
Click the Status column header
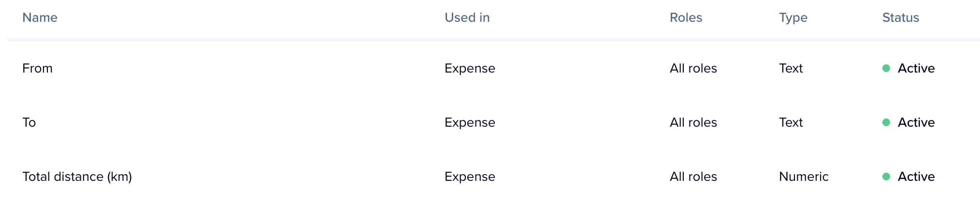tap(900, 17)
